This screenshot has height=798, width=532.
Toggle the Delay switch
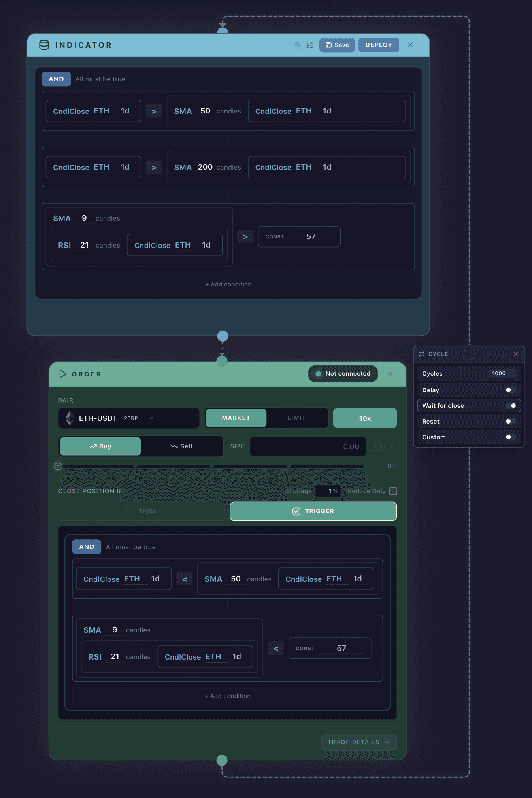pos(511,390)
